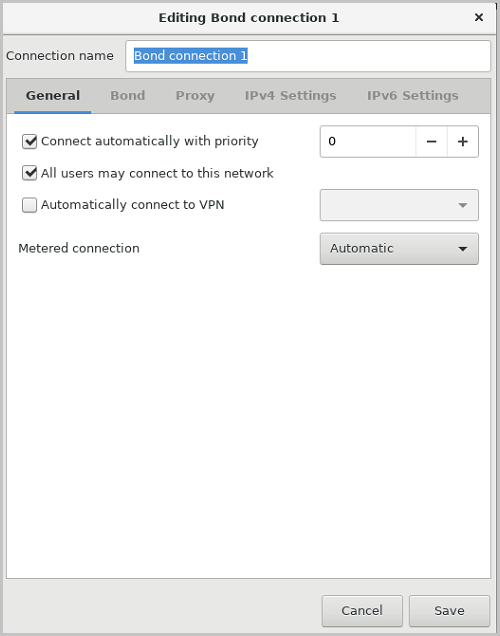Screen dimensions: 500x636
Task: Click the Metered connection label
Action: (x=79, y=248)
